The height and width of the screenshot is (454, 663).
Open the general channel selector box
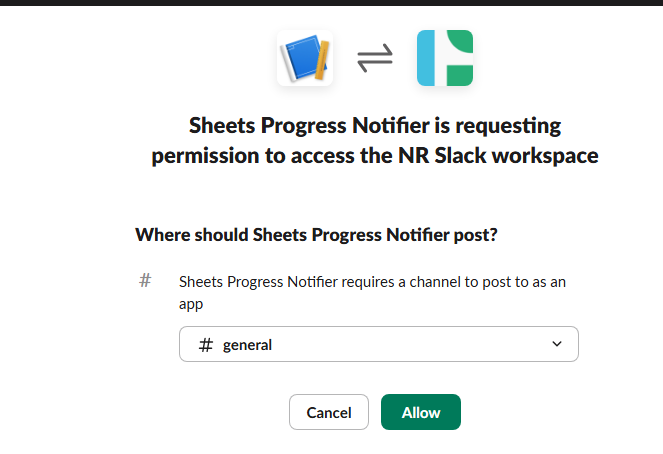(x=379, y=344)
